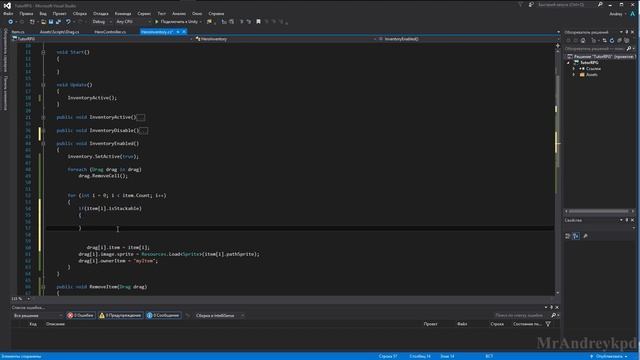Click the bookmark toolbar icon
This screenshot has width=640, height=360.
point(258,22)
